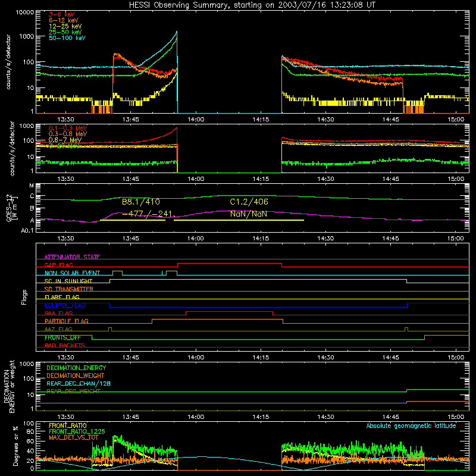Click the 25-50 keV legend entry
The width and height of the screenshot is (476, 476).
pyautogui.click(x=65, y=32)
